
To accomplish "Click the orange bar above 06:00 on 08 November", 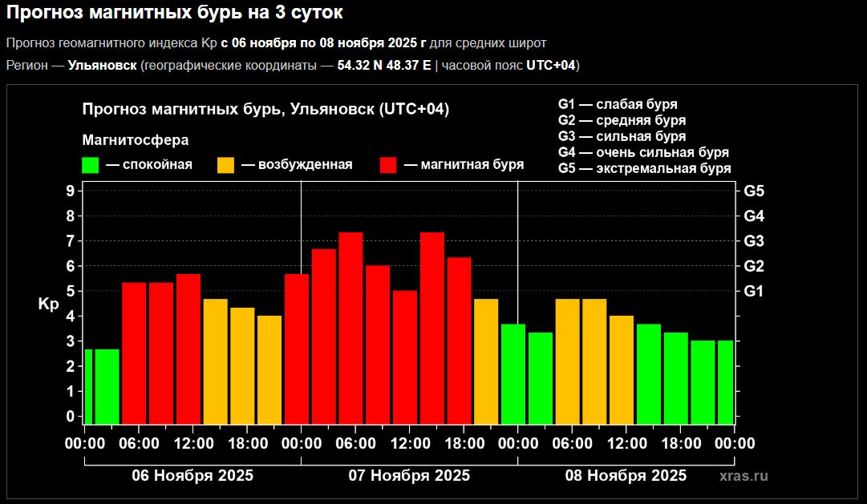I will click(567, 361).
